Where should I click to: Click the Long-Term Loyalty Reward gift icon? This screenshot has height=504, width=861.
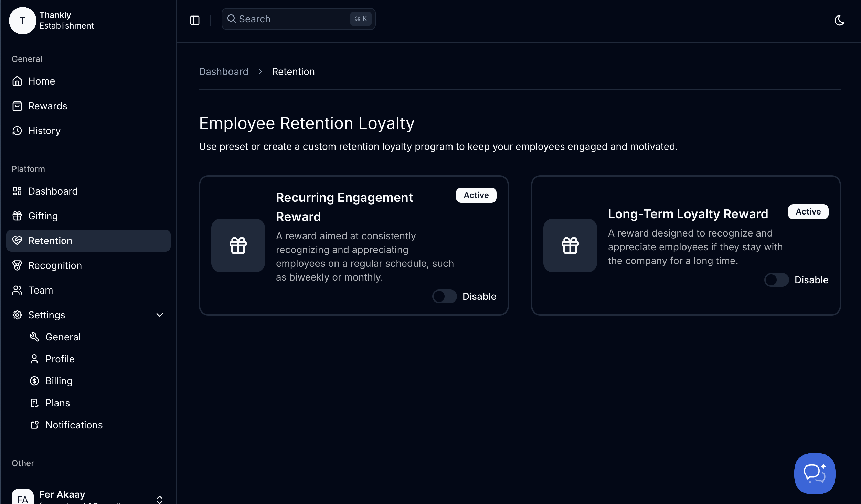pos(570,245)
